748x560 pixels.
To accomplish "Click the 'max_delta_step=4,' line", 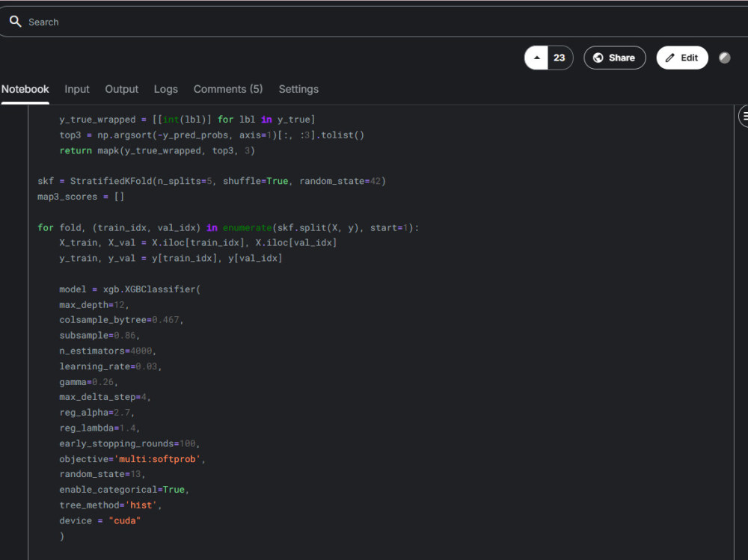I will click(105, 397).
